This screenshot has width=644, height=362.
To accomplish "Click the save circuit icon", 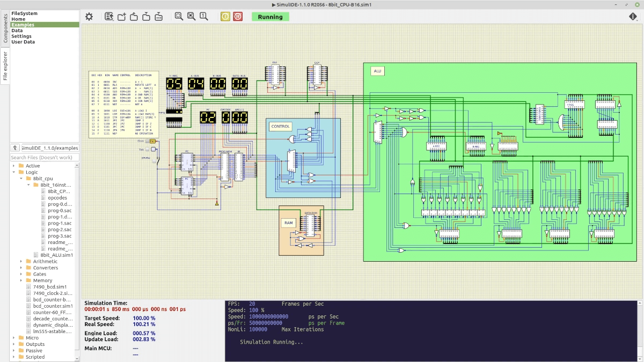I will (x=146, y=17).
